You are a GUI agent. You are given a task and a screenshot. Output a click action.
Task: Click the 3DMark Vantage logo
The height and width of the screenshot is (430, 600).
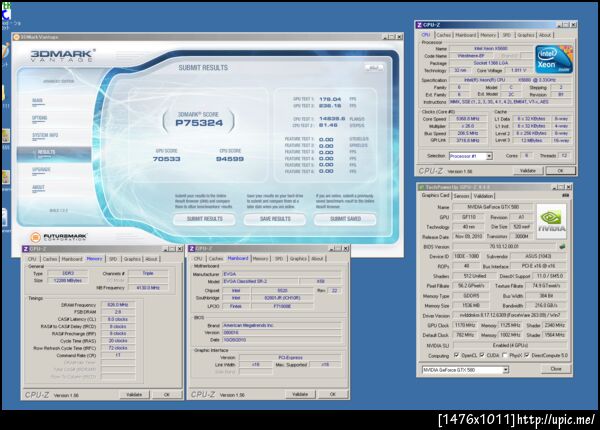point(63,55)
